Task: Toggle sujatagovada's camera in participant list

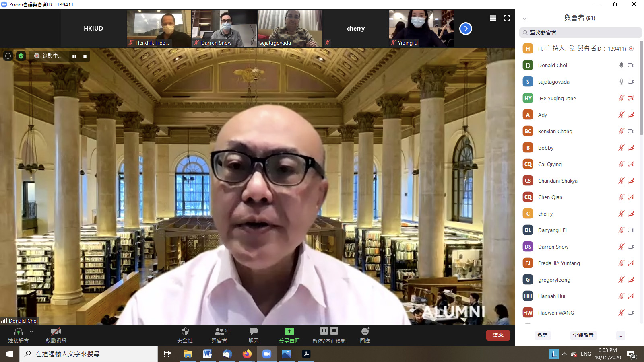Action: coord(631,82)
